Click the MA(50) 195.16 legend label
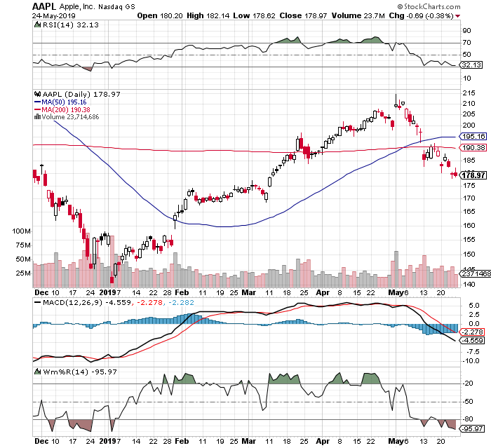 (x=65, y=102)
